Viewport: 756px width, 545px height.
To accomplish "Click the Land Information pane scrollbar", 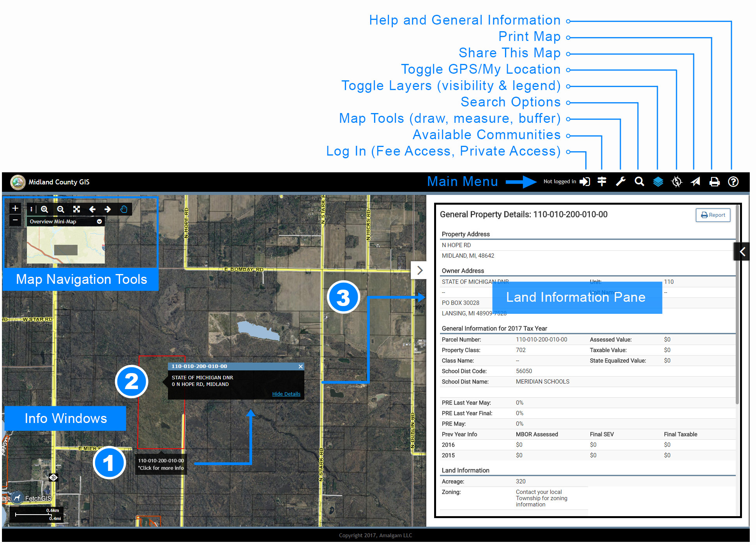I will click(x=737, y=304).
